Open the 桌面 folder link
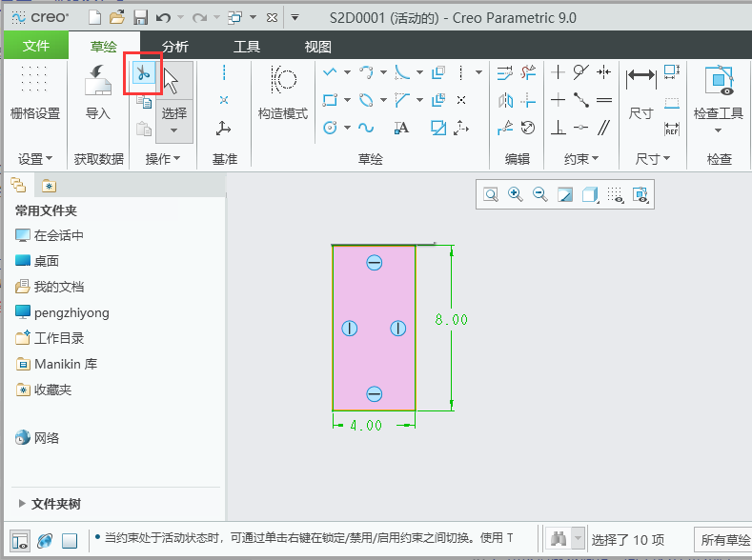752x560 pixels. tap(37, 261)
